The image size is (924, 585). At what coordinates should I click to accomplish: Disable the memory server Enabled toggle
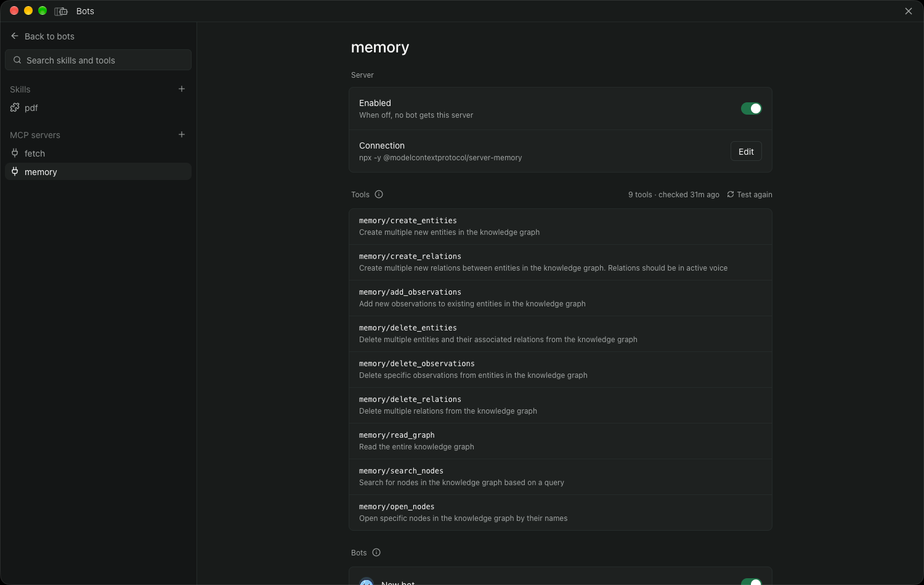click(x=752, y=108)
